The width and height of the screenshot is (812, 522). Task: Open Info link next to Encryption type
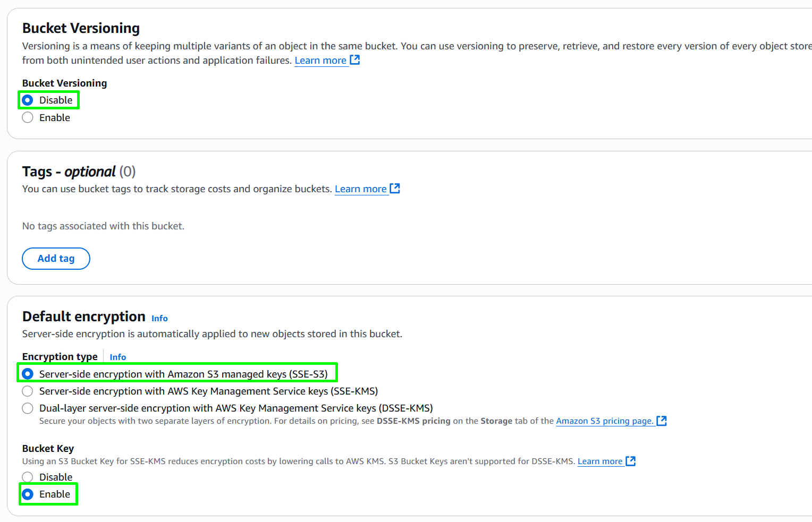click(118, 357)
